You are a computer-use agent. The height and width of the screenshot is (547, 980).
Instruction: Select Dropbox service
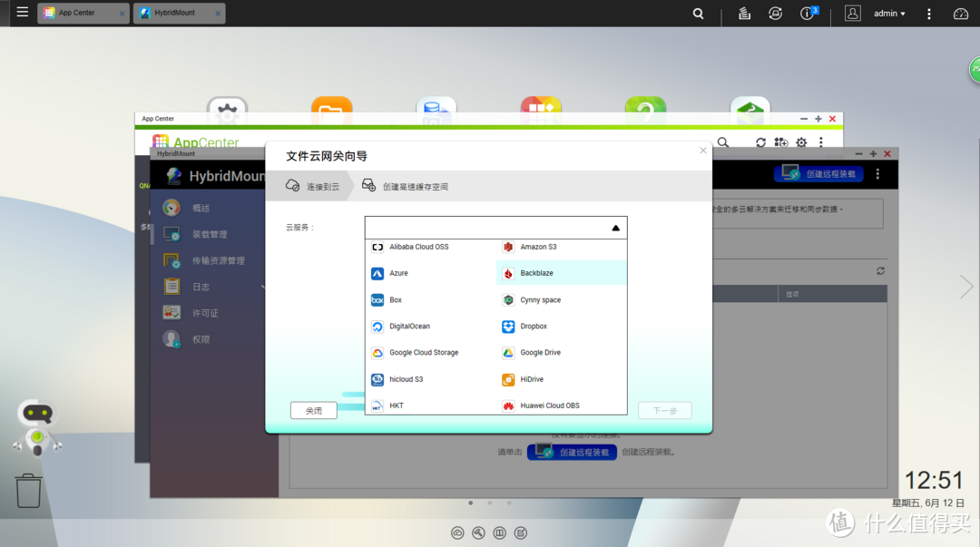[x=562, y=327]
